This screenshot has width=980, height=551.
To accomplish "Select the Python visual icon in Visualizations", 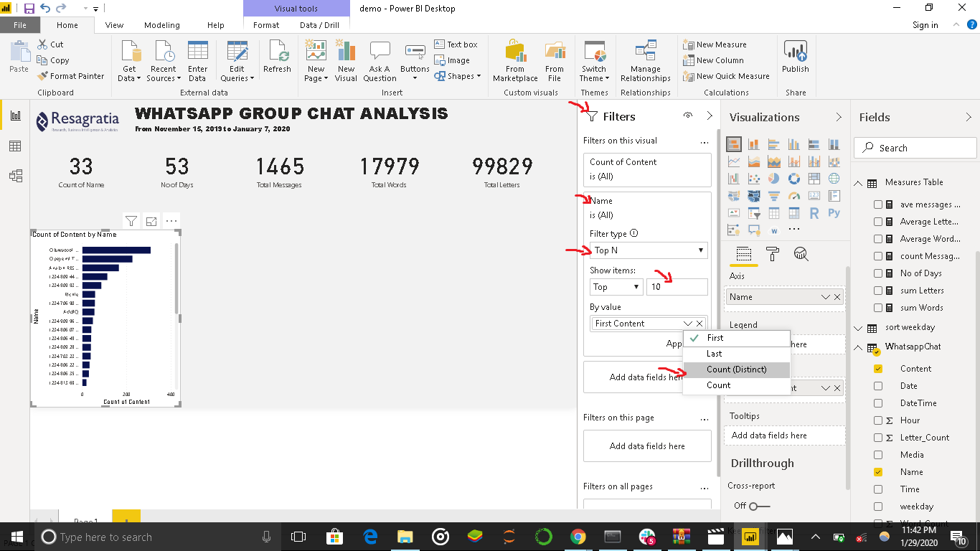I will [834, 212].
